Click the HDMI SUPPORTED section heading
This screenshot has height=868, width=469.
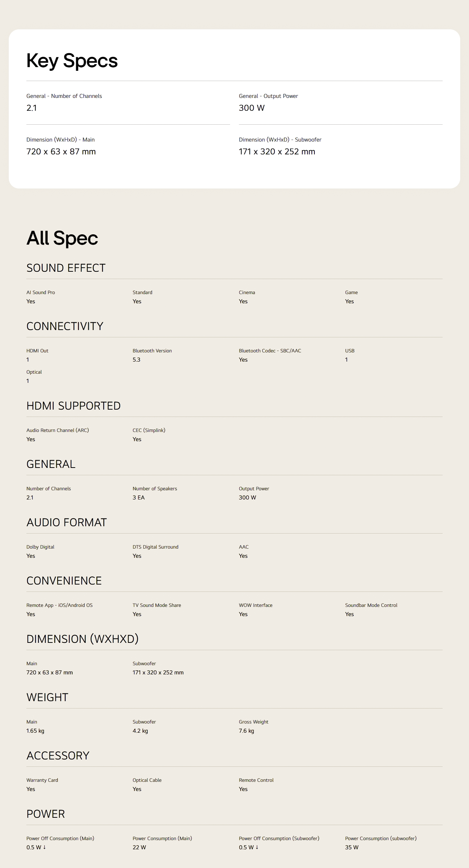coord(73,406)
